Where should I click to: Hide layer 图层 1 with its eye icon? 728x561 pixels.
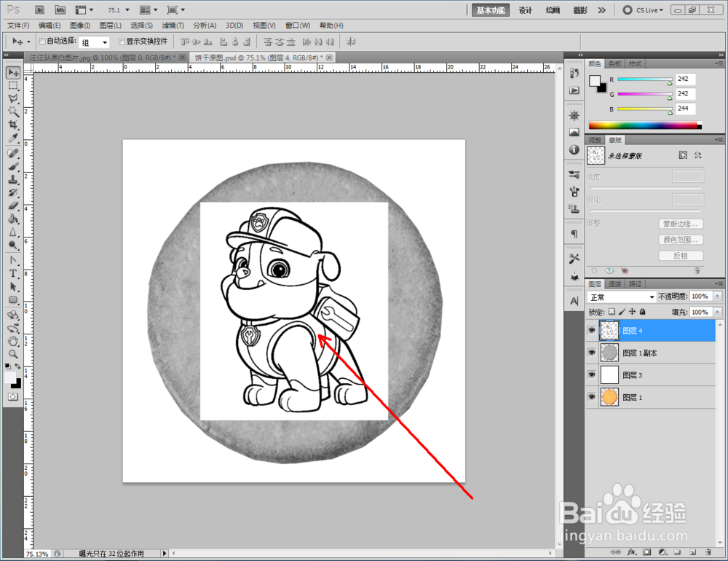coord(591,396)
